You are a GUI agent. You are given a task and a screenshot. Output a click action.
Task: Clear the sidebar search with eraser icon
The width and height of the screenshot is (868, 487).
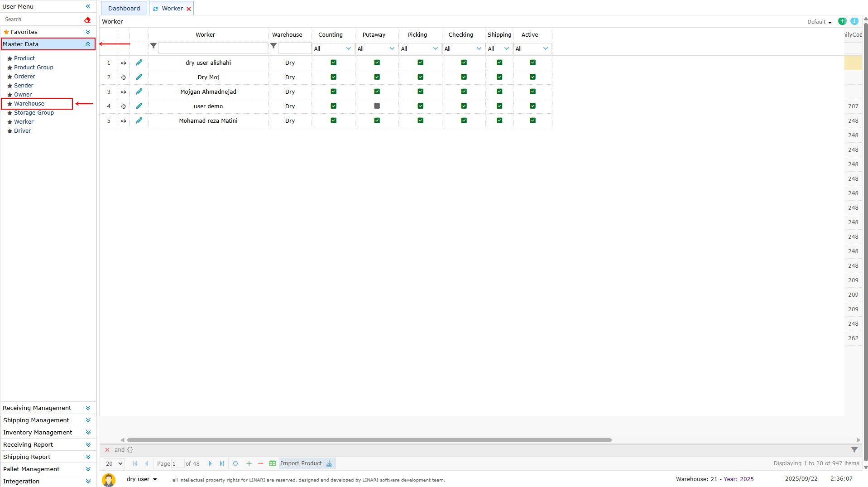coord(87,19)
